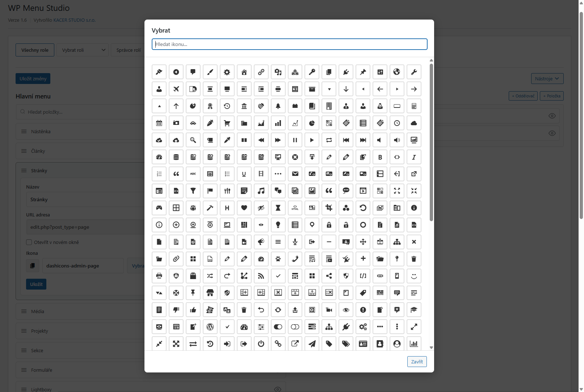The width and height of the screenshot is (584, 392).
Task: Choose the admin home house icon
Action: [244, 72]
